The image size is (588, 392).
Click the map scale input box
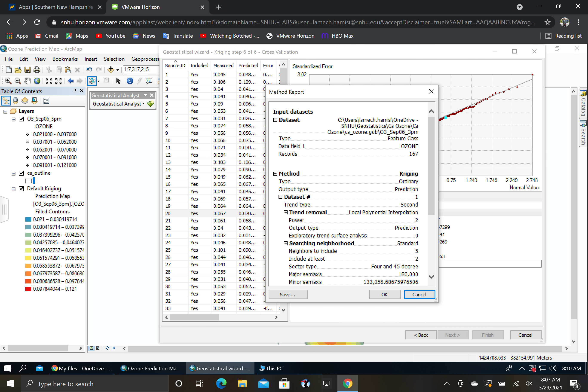pos(141,69)
